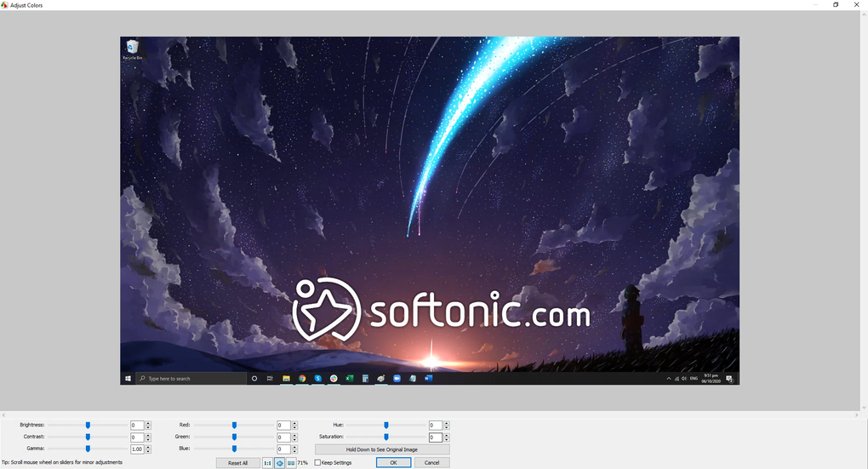
Task: Click the Reset All button
Action: (x=238, y=463)
